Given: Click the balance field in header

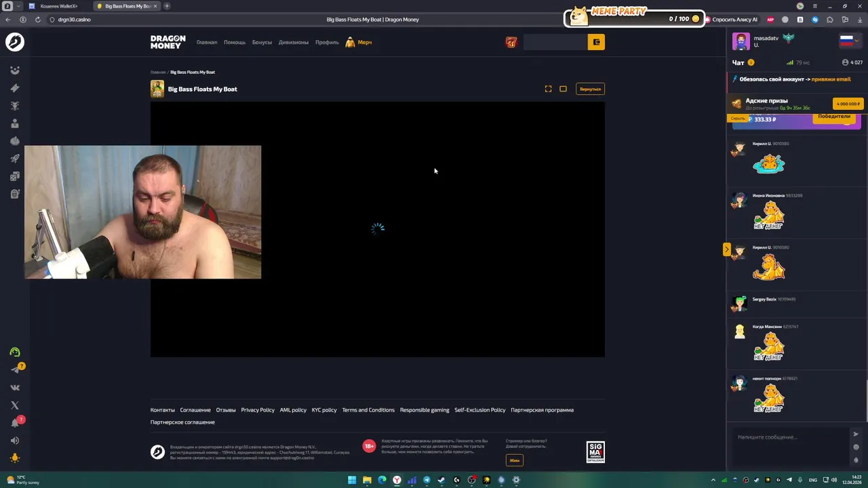Looking at the screenshot, I should pos(555,42).
